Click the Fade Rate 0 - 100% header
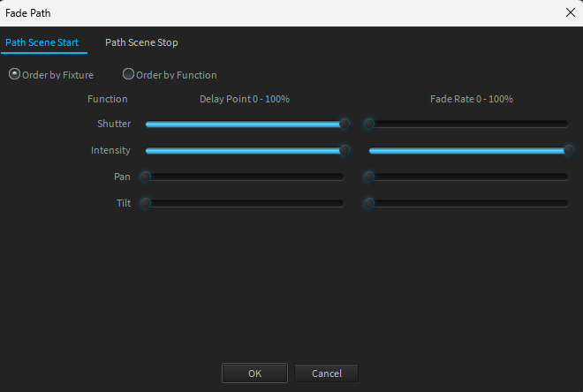 [471, 99]
